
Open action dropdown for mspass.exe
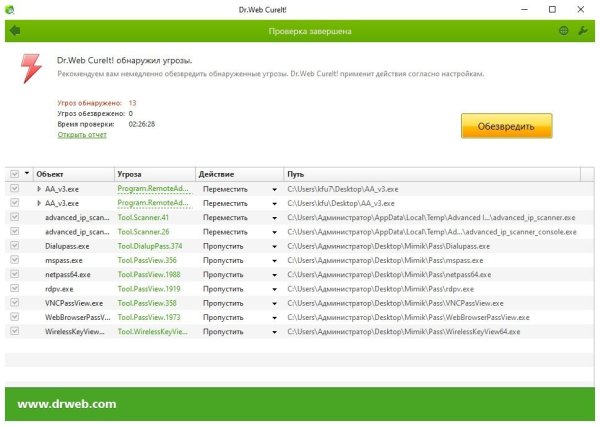tap(274, 261)
